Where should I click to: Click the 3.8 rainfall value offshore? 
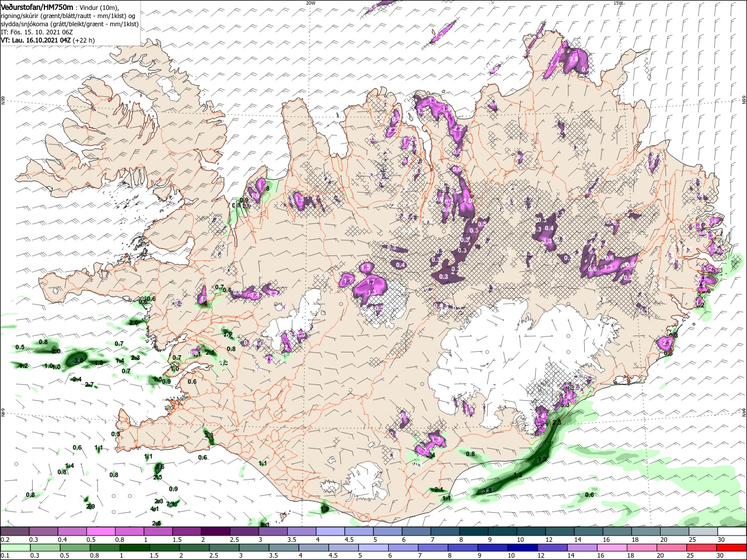488,491
